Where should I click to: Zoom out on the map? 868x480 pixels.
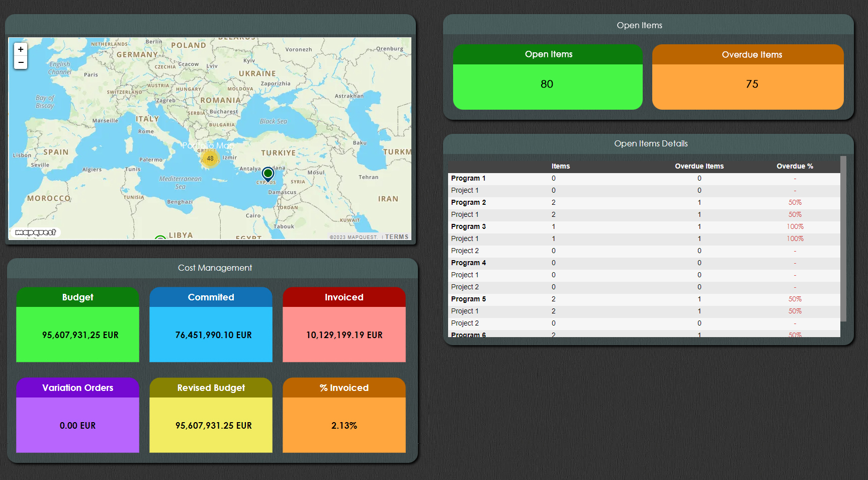(x=21, y=62)
